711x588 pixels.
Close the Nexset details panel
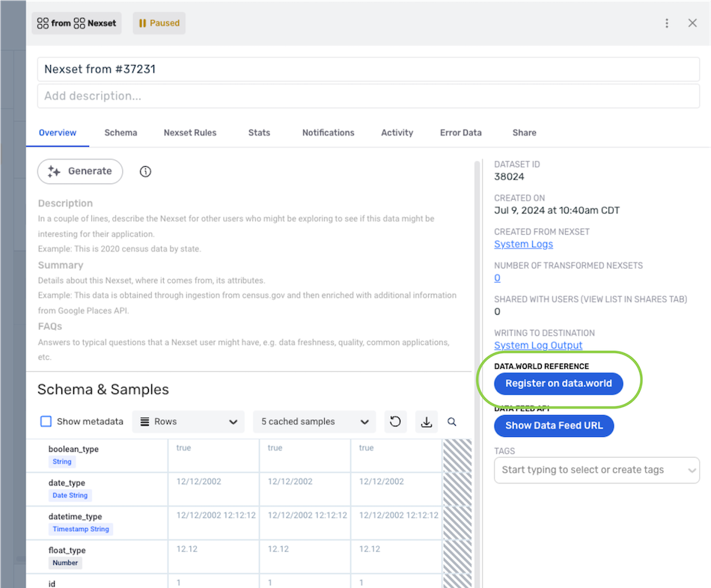point(692,23)
